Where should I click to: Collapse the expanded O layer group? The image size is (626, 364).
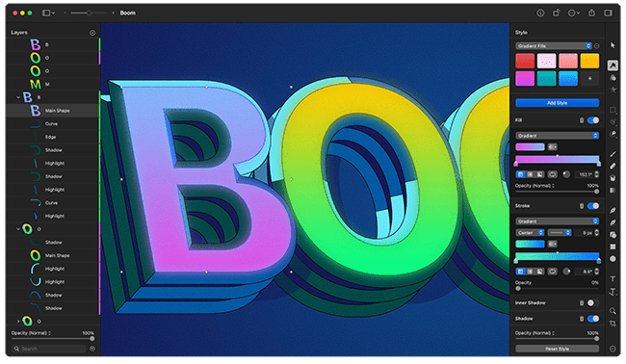click(18, 229)
